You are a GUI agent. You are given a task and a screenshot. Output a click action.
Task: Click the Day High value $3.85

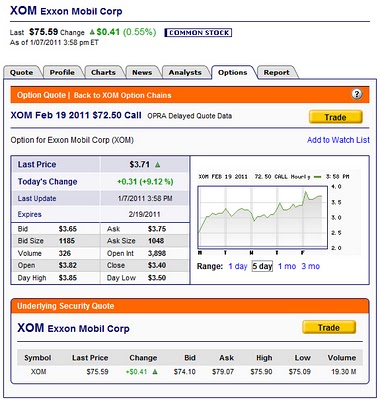pos(68,278)
